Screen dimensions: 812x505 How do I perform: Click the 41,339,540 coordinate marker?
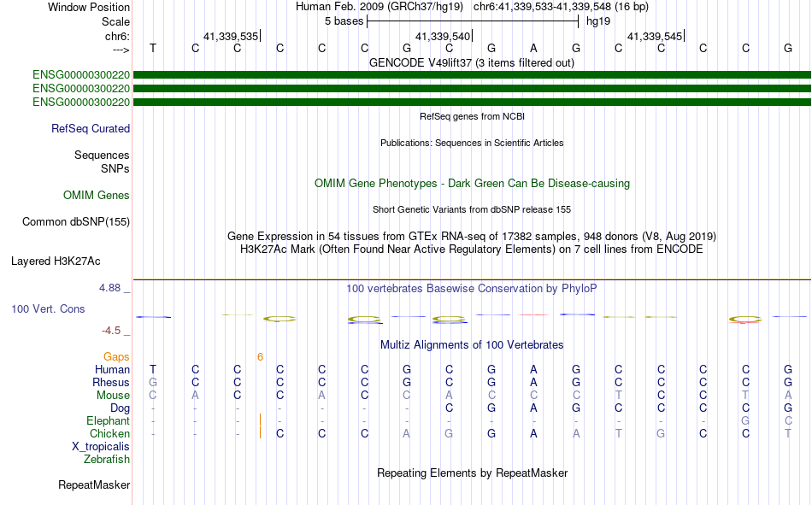444,36
